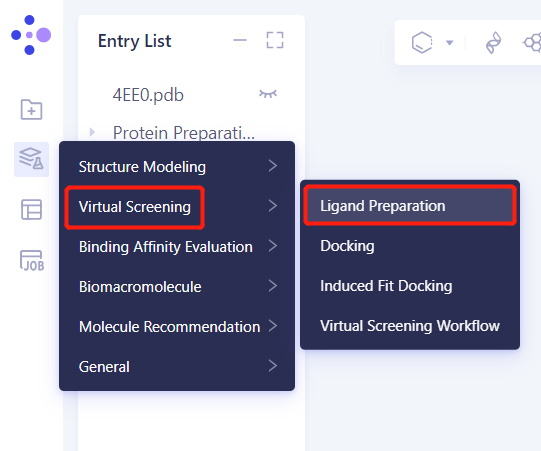541x451 pixels.
Task: Click the ribbon protein toolbar icon
Action: click(x=493, y=42)
